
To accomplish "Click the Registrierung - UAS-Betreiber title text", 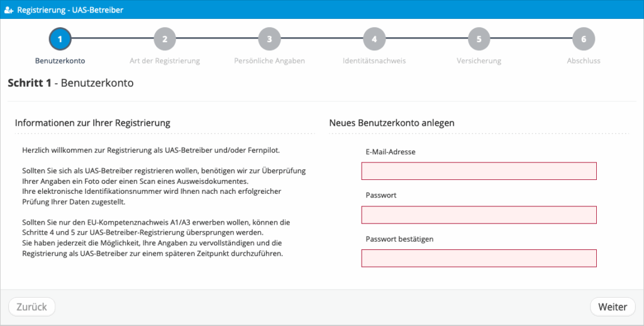I will [x=70, y=10].
